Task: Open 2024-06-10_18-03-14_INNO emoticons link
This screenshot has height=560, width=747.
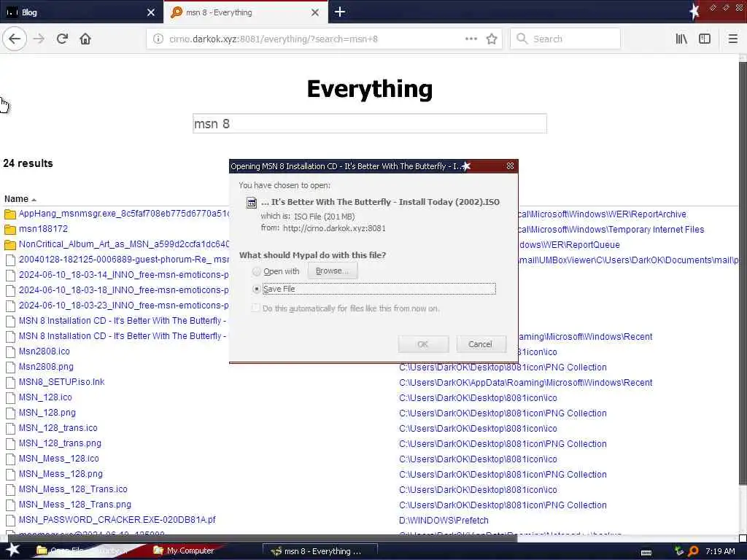Action: click(x=124, y=275)
